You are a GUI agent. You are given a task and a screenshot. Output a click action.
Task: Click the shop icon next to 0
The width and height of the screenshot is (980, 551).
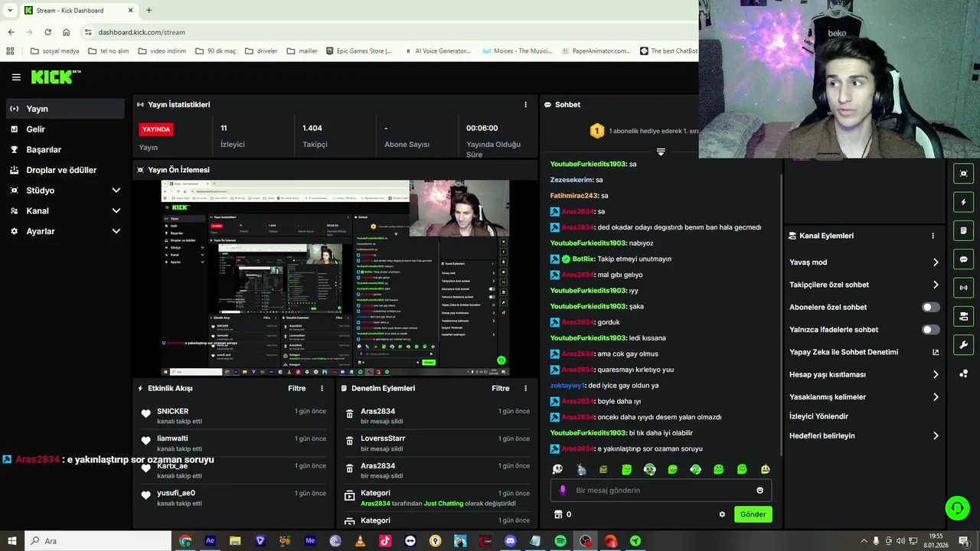[558, 514]
